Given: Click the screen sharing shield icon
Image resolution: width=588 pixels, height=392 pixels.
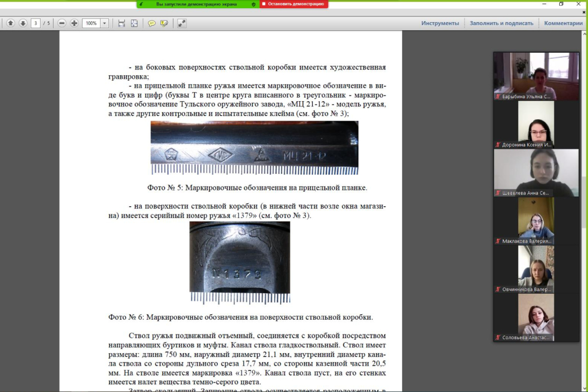Looking at the screenshot, I should click(253, 4).
